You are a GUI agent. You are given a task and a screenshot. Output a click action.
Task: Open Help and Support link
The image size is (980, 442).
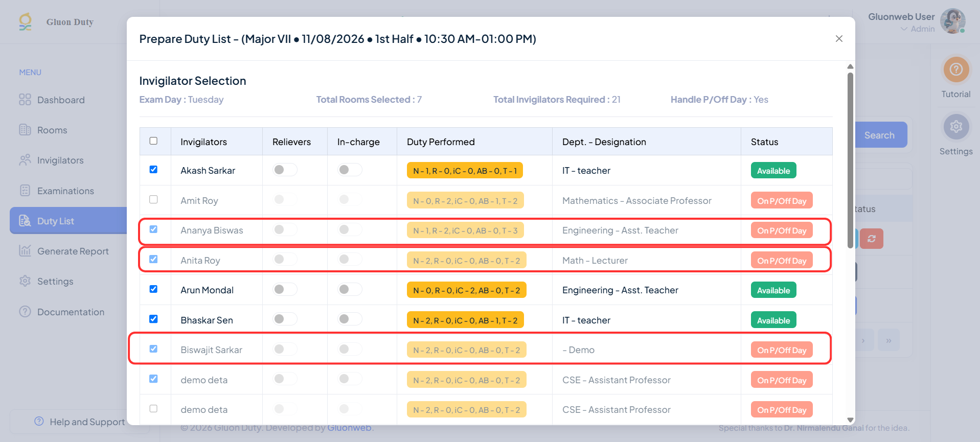(x=80, y=422)
